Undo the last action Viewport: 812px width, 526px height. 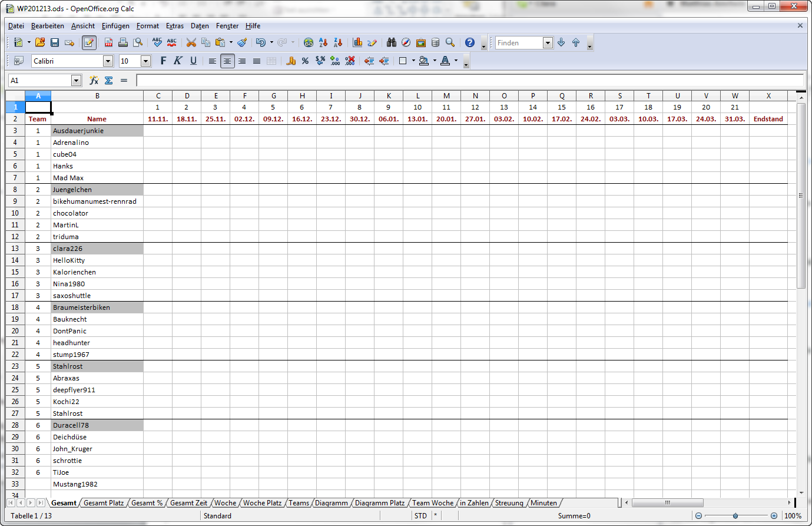click(260, 42)
